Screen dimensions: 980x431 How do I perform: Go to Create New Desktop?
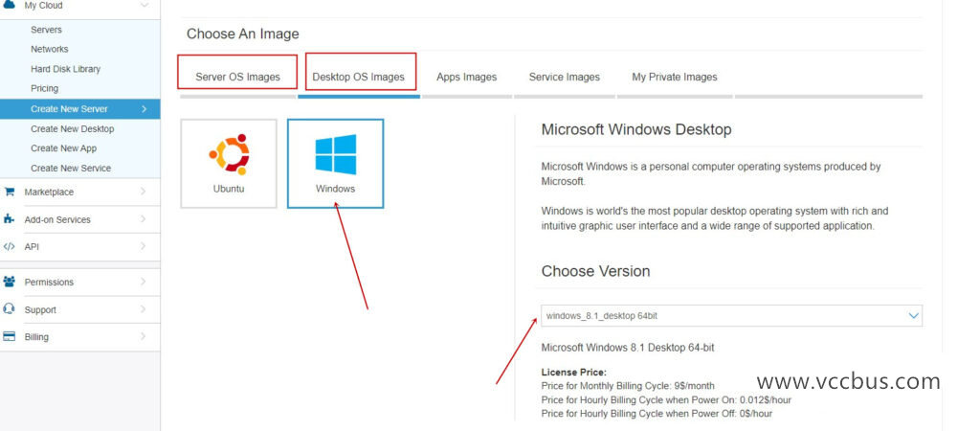pyautogui.click(x=72, y=128)
